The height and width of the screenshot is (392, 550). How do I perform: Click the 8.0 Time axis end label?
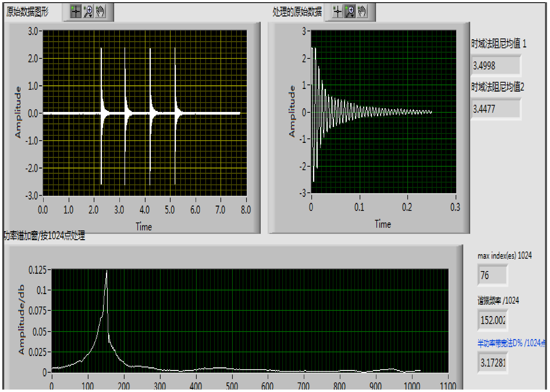(246, 210)
